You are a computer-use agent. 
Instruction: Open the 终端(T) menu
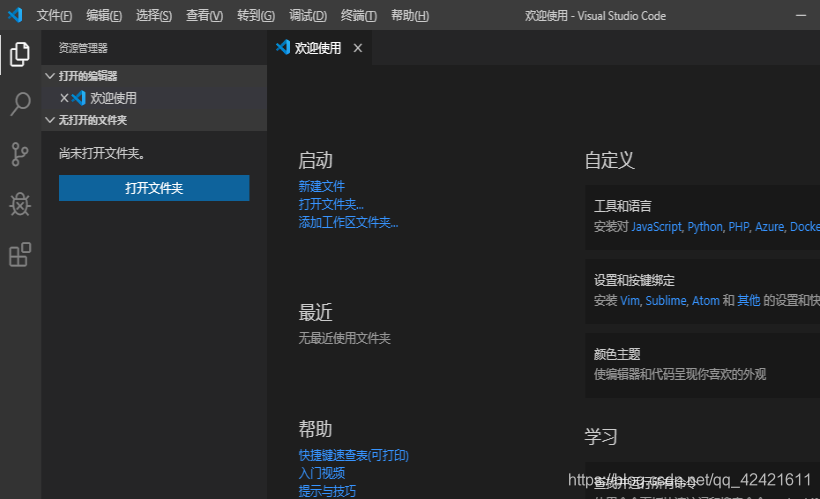358,16
